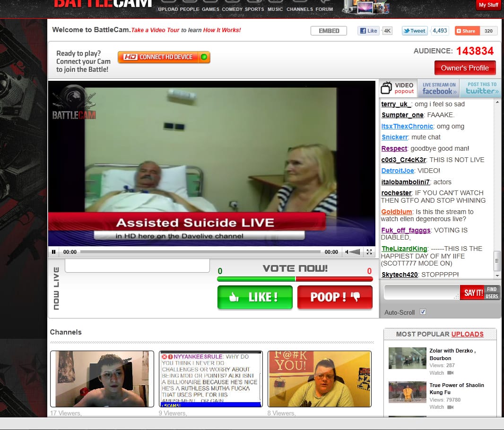
Task: Open the 8 Viewers channel thumbnail
Action: click(320, 379)
